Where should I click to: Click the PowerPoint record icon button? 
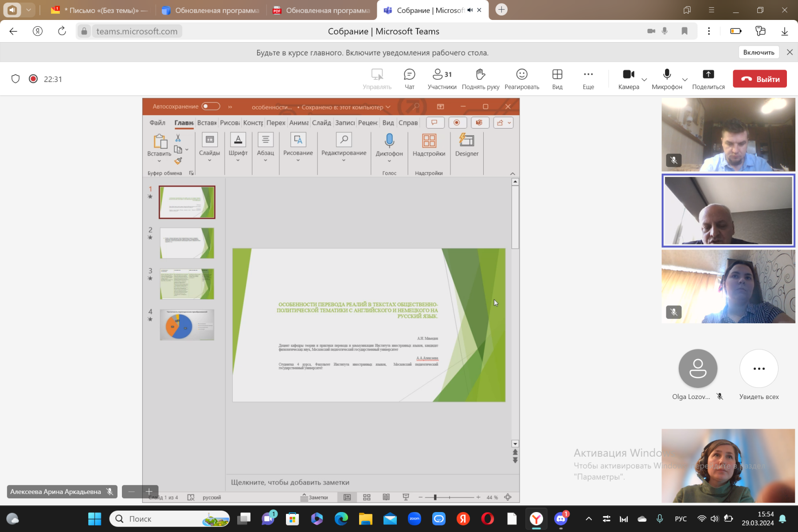pyautogui.click(x=457, y=123)
